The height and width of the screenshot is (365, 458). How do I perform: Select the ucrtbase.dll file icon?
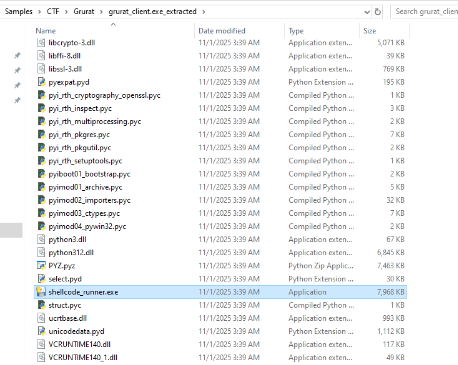tap(41, 318)
